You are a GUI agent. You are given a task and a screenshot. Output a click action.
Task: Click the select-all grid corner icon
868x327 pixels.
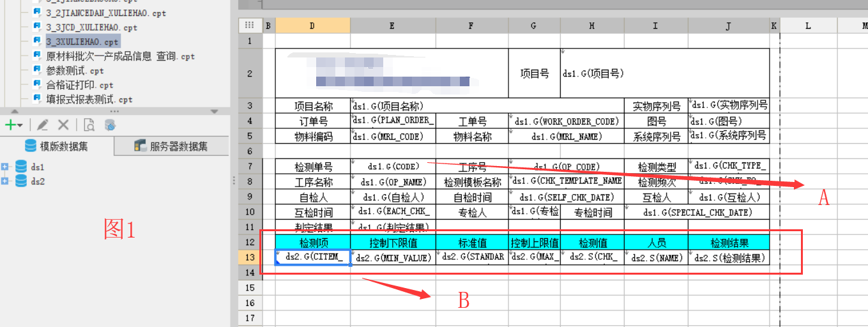click(250, 26)
